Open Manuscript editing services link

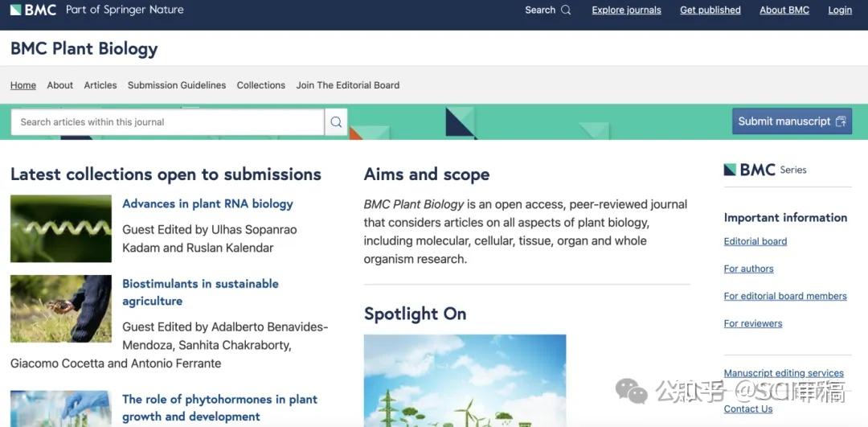click(784, 373)
